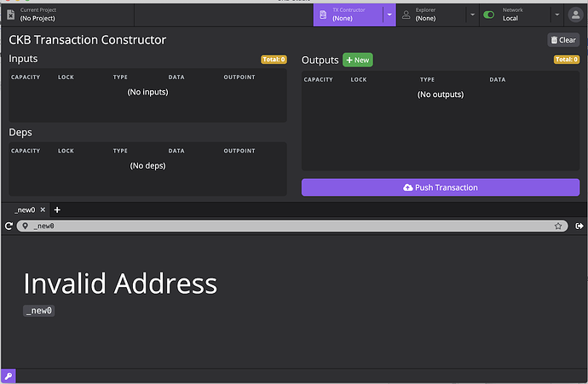The image size is (588, 384).
Task: Open the Explorer section
Action: [x=431, y=14]
